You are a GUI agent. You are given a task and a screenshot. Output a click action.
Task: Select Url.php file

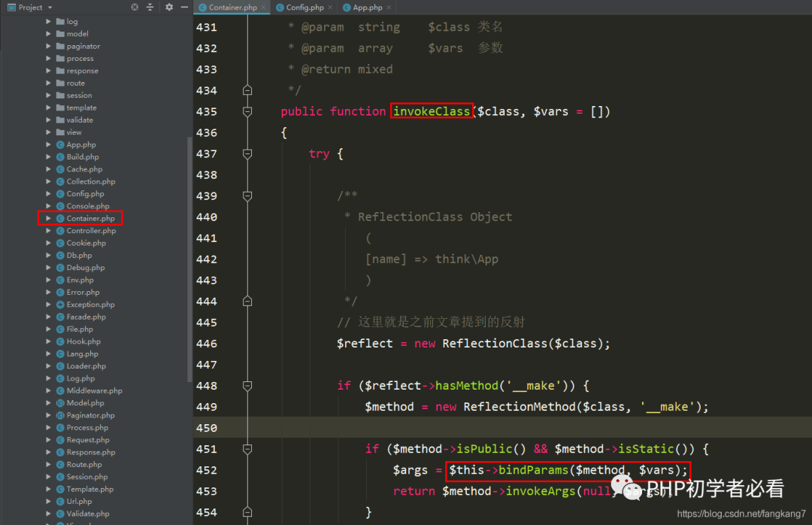(79, 502)
